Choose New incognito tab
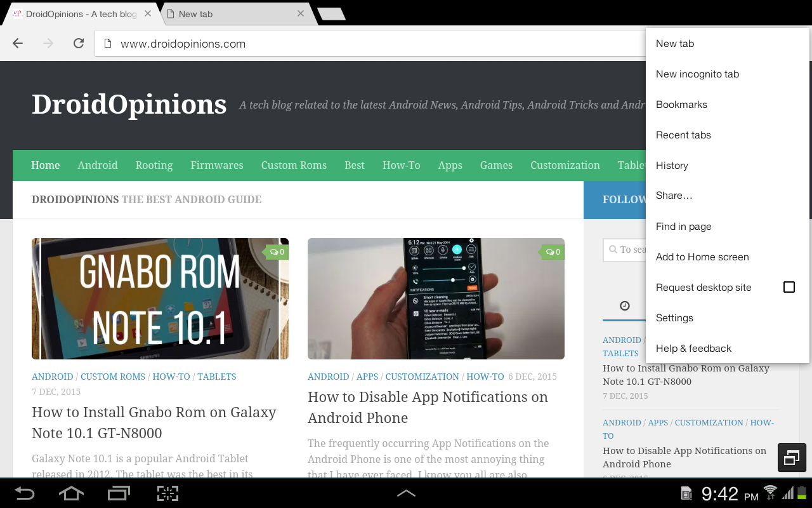The height and width of the screenshot is (508, 812). (x=728, y=74)
